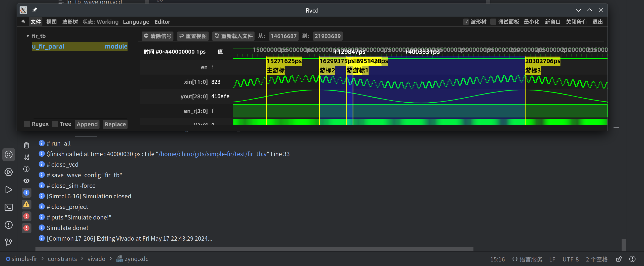The image size is (644, 266).
Task: Toggle the upper red error filter button
Action: click(x=26, y=216)
